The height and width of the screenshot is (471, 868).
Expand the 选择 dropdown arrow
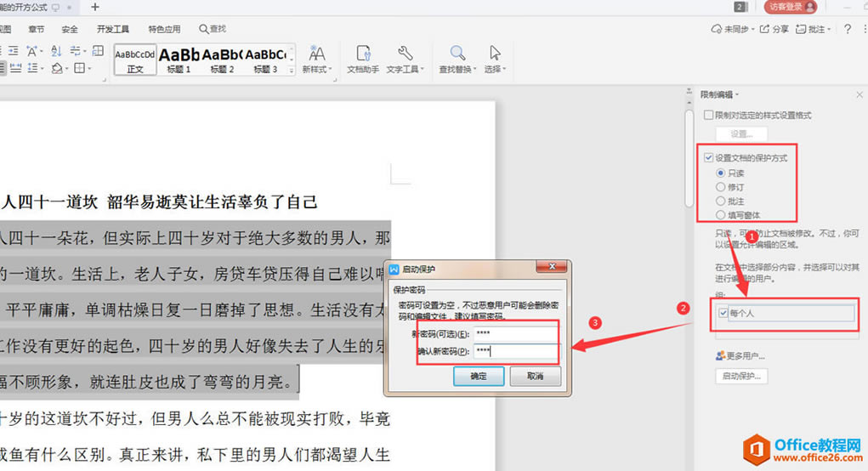click(504, 69)
